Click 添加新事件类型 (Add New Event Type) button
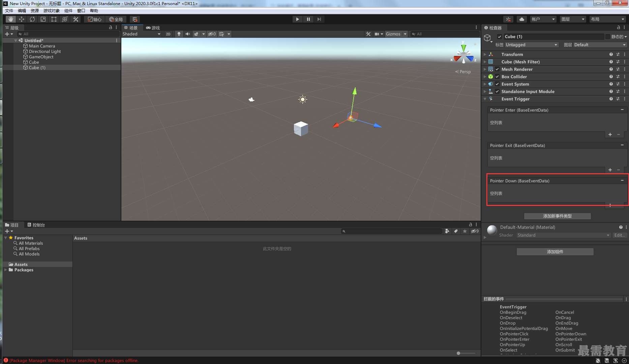The width and height of the screenshot is (629, 364). [557, 216]
